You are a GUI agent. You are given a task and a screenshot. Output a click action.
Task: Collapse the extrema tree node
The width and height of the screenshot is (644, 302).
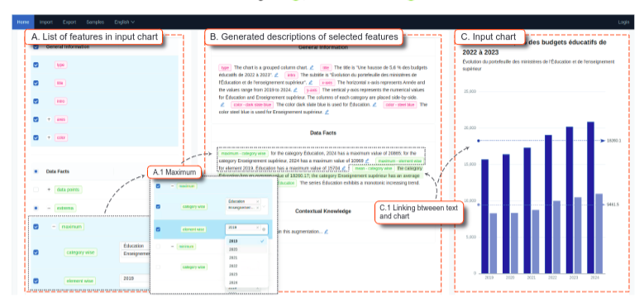coord(49,208)
